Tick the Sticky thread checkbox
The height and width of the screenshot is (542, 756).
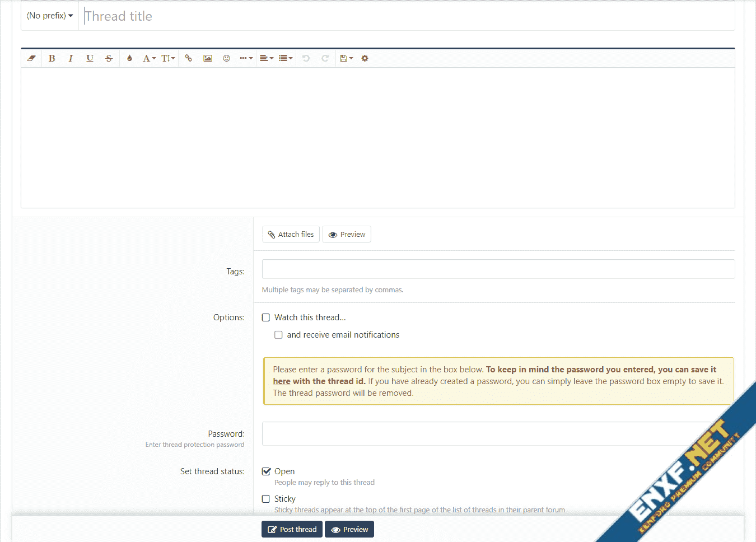266,499
